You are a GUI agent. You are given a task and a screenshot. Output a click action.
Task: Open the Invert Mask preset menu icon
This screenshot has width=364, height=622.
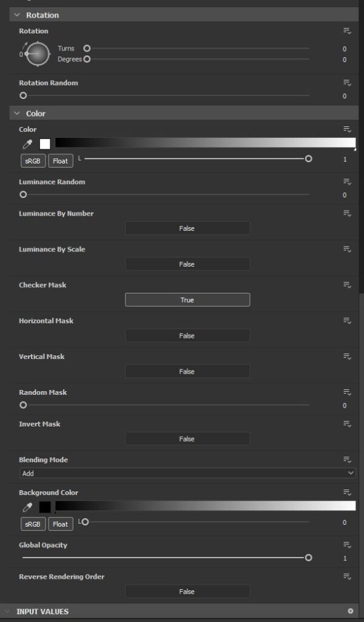click(348, 424)
